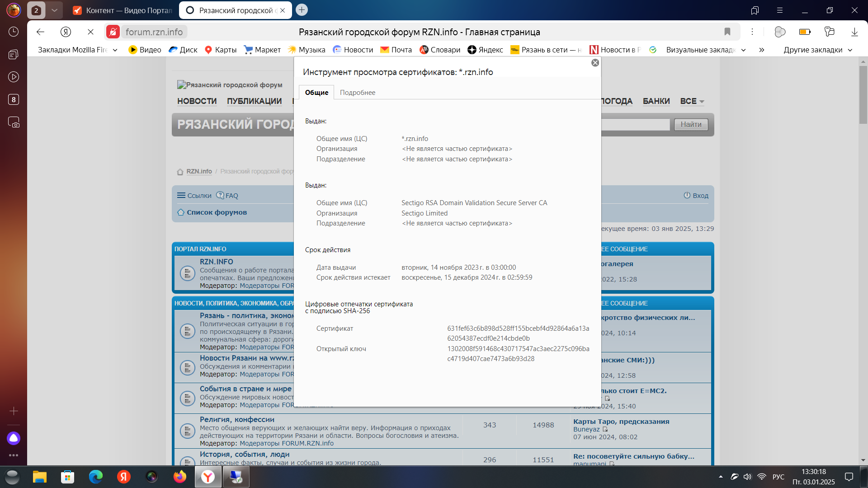Click the Yandex home Я button
Image resolution: width=868 pixels, height=488 pixels.
[66, 32]
